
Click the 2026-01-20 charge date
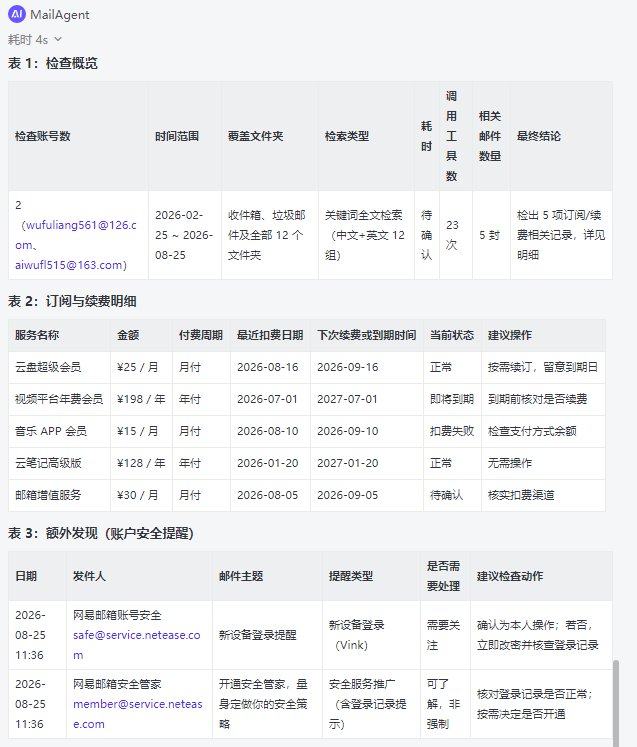tap(268, 463)
